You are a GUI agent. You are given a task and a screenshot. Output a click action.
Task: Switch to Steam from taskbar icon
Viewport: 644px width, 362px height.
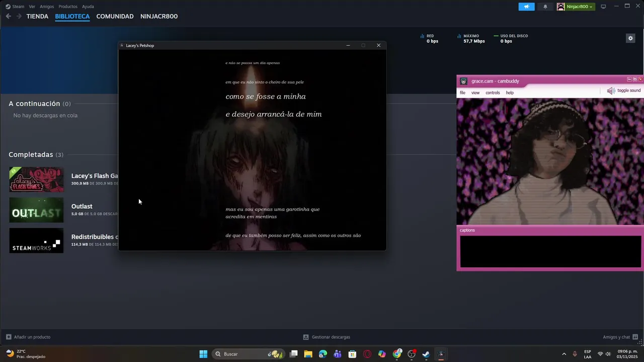tap(426, 354)
